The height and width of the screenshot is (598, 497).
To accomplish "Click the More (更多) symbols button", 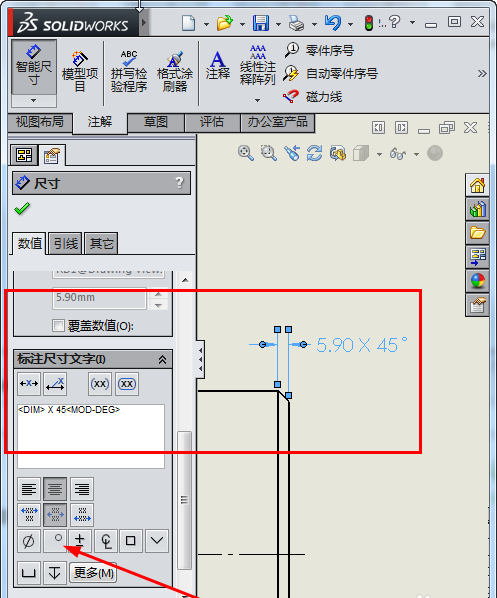I will (x=93, y=572).
